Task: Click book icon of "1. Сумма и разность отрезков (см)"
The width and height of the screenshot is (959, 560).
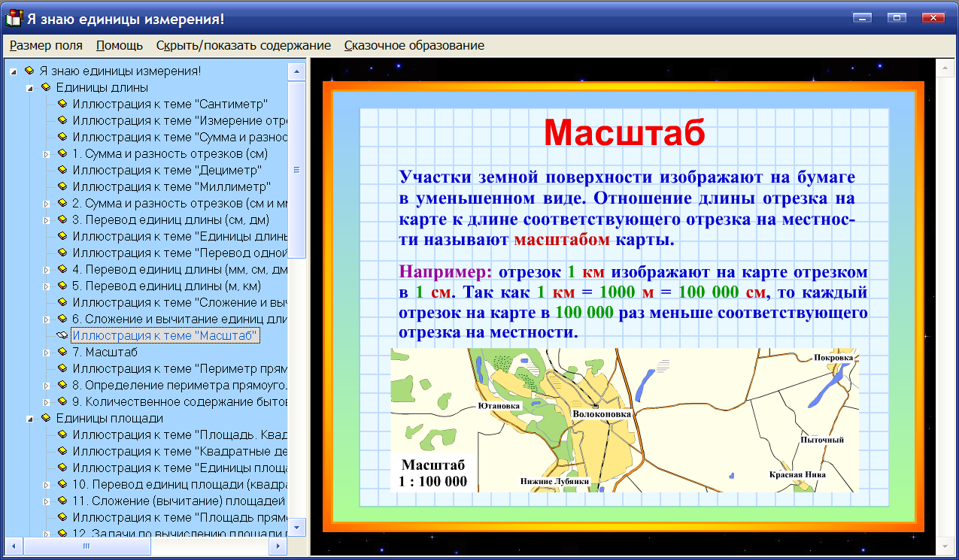Action: tap(62, 153)
